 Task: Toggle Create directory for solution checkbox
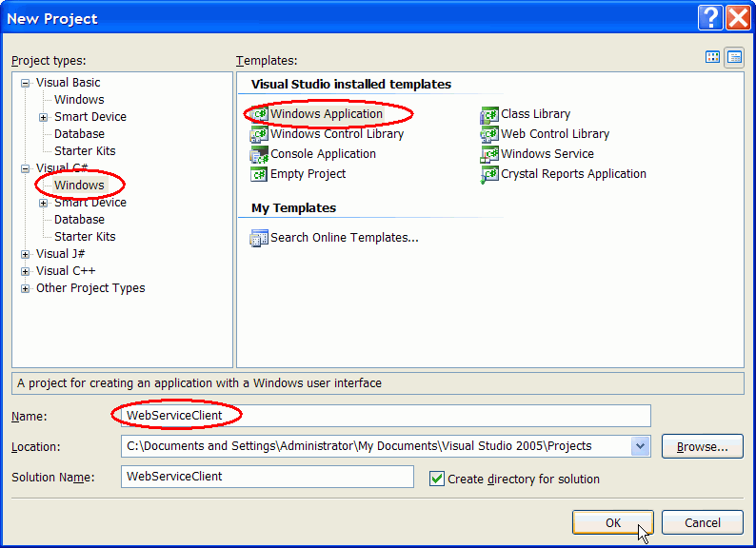pyautogui.click(x=437, y=479)
